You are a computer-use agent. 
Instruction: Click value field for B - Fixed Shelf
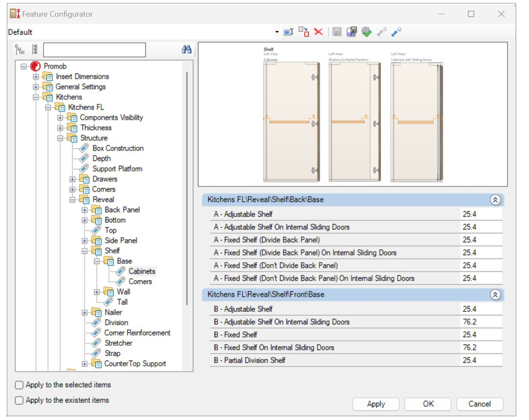click(x=481, y=335)
